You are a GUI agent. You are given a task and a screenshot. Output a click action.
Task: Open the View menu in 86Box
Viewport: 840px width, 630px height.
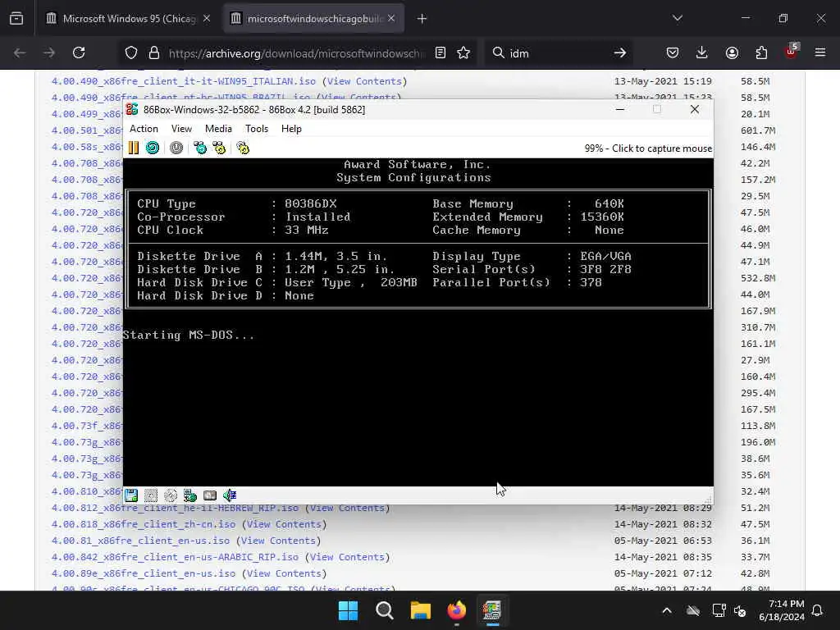point(181,129)
